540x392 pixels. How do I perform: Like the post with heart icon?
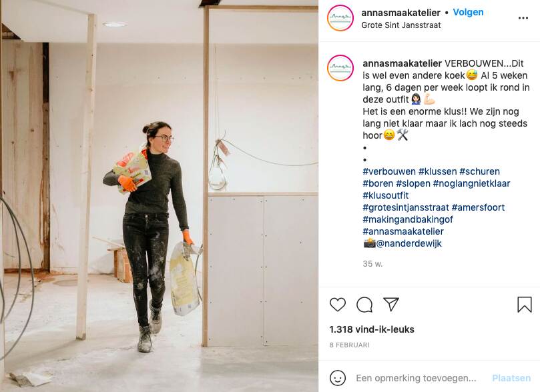click(x=338, y=305)
